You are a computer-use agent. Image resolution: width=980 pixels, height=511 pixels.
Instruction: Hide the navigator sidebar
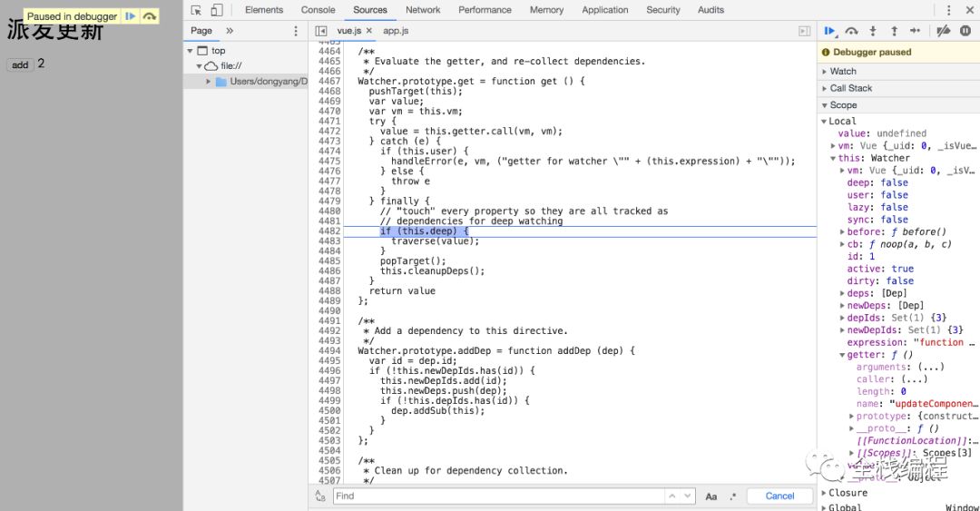click(x=320, y=31)
